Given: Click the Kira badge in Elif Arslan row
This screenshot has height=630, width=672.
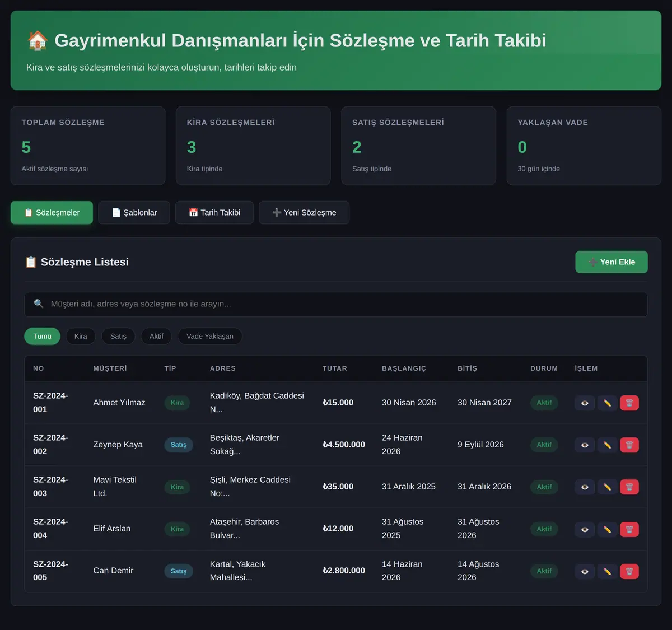Looking at the screenshot, I should pos(177,529).
